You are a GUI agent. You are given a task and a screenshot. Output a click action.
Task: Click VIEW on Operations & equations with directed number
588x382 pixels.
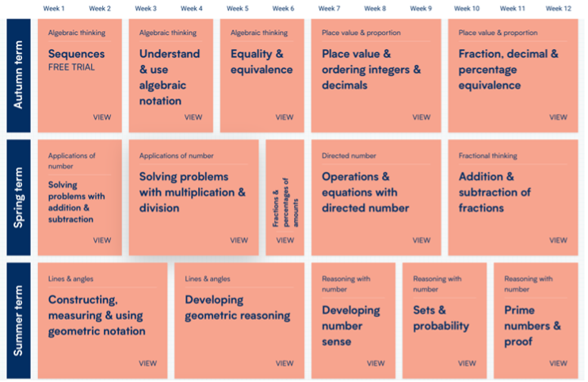(x=422, y=240)
